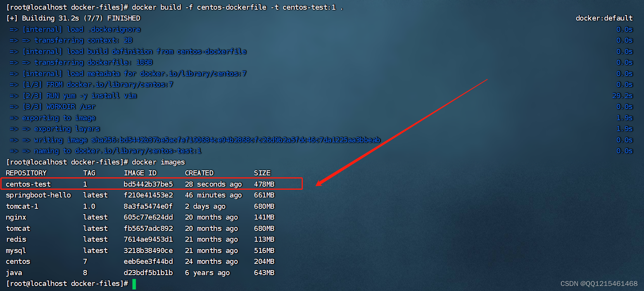The image size is (644, 291).
Task: Click the TAG column header
Action: 89,173
